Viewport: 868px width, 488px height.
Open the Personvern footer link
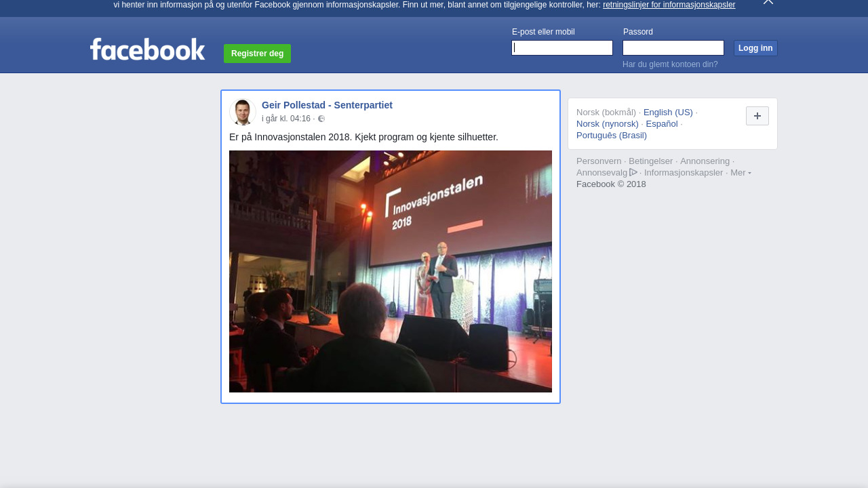tap(599, 161)
